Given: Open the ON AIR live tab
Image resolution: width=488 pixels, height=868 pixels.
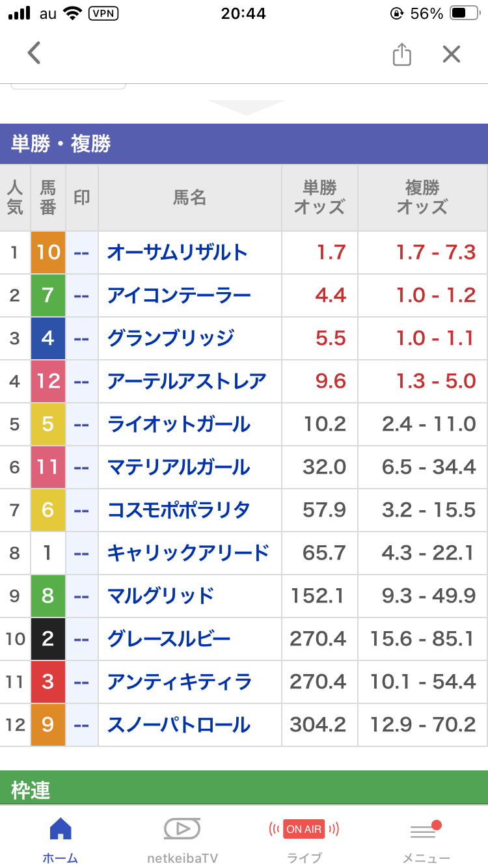Looking at the screenshot, I should pos(304,839).
